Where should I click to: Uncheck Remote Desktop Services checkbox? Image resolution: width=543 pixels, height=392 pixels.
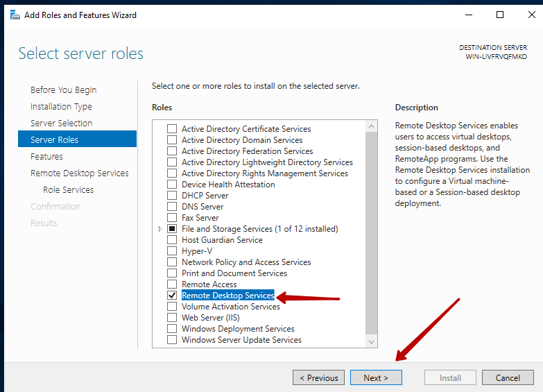click(x=172, y=296)
